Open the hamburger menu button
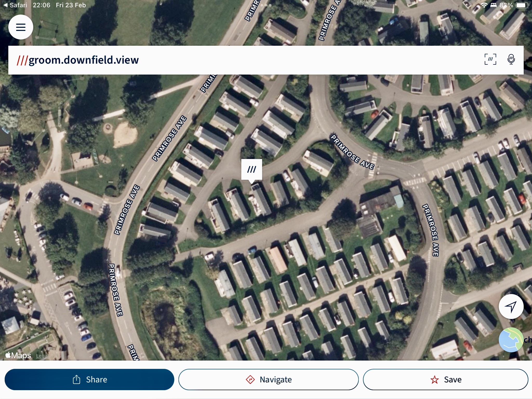 pyautogui.click(x=21, y=27)
